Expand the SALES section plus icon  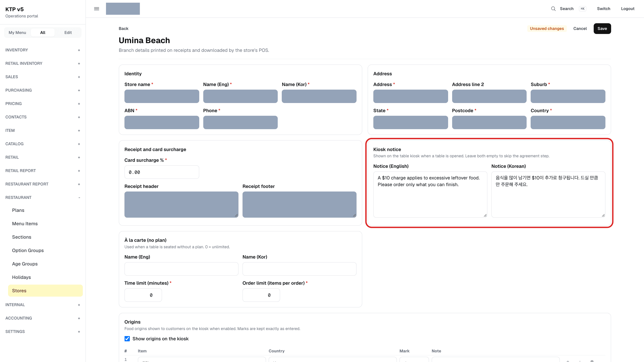(79, 77)
